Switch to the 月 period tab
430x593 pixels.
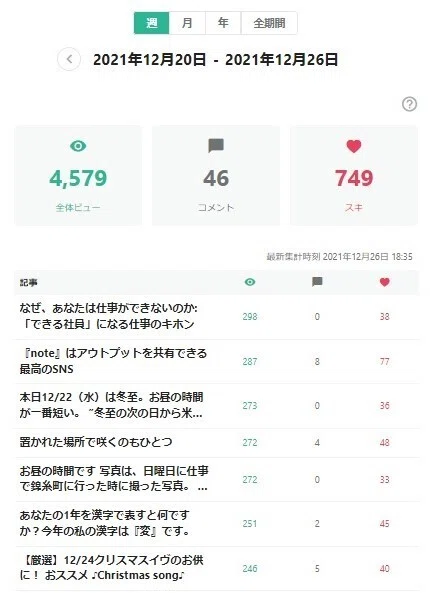[x=187, y=23]
